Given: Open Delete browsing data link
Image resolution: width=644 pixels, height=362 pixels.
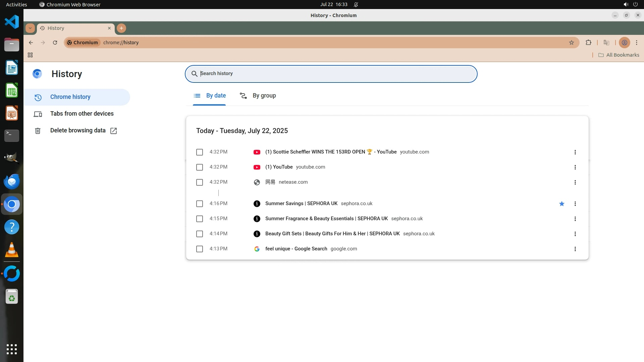Looking at the screenshot, I should [x=78, y=130].
